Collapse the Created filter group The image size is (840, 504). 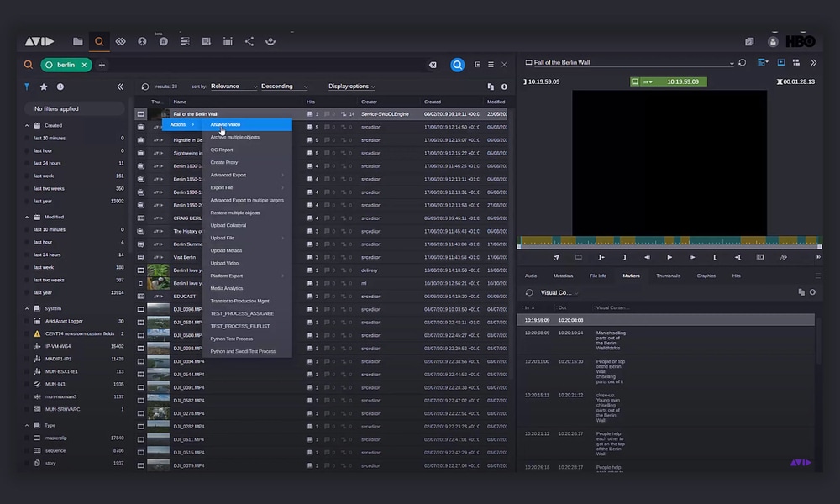(28, 125)
